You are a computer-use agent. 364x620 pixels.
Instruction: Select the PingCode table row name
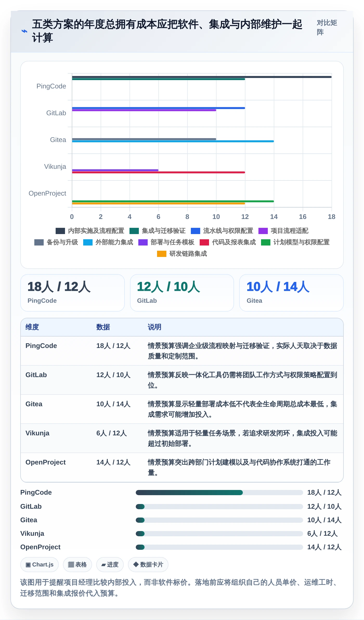tap(41, 346)
